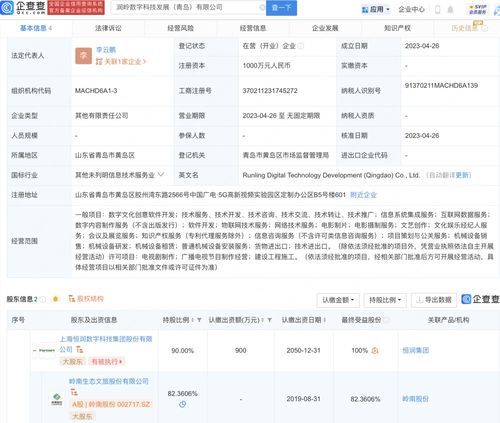The width and height of the screenshot is (500, 423).
Task: Click the beneficiary icon next to 100%
Action: (x=375, y=351)
